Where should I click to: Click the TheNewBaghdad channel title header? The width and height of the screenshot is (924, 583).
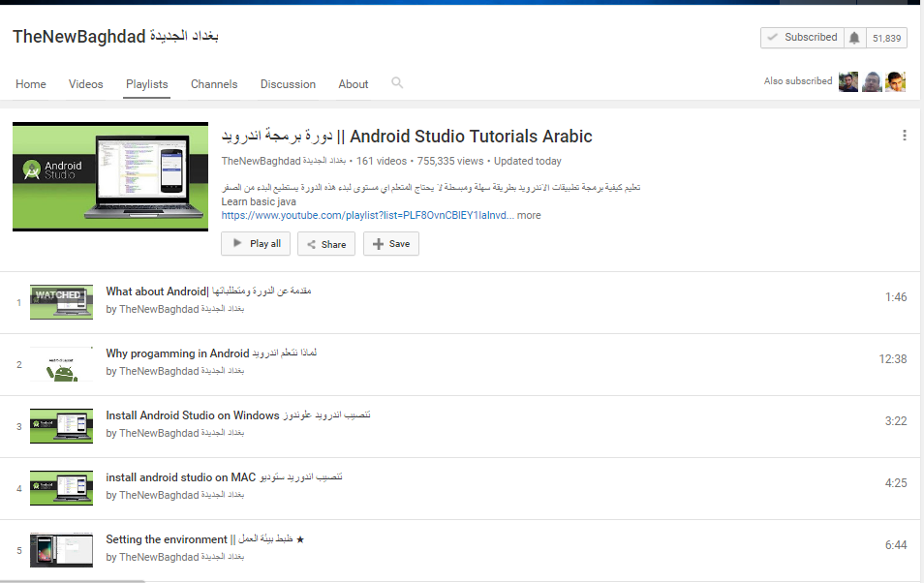pyautogui.click(x=115, y=37)
